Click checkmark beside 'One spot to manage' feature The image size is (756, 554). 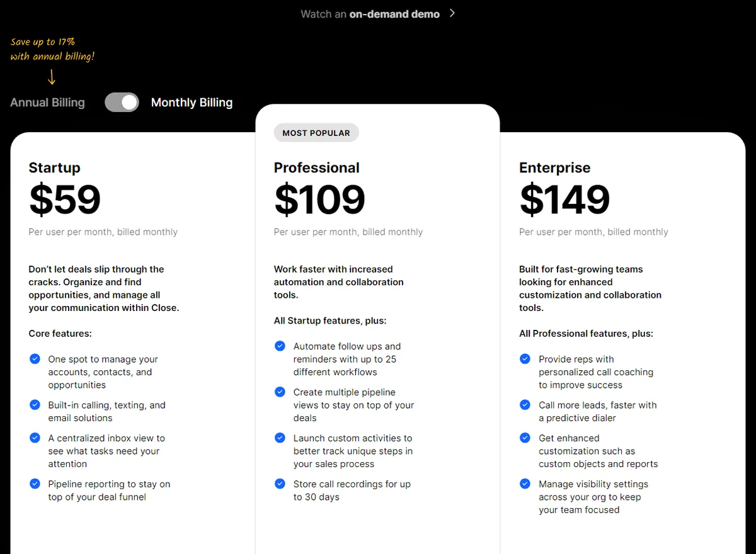pyautogui.click(x=35, y=359)
